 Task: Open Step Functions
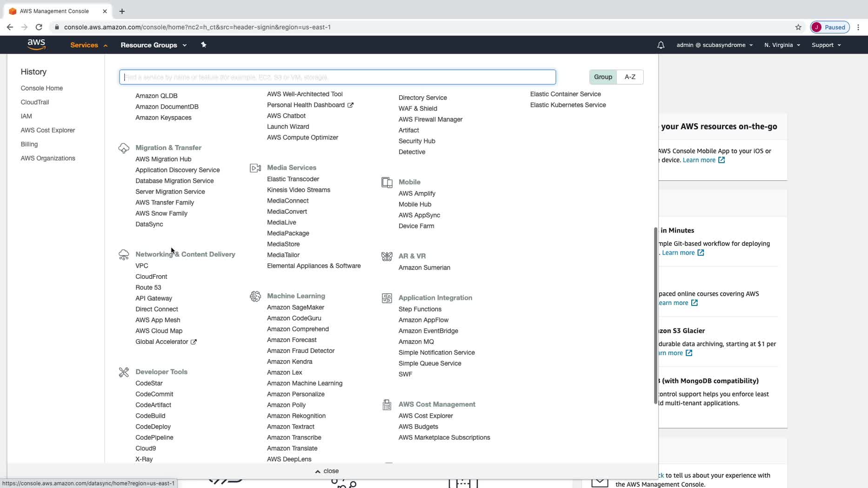click(420, 309)
